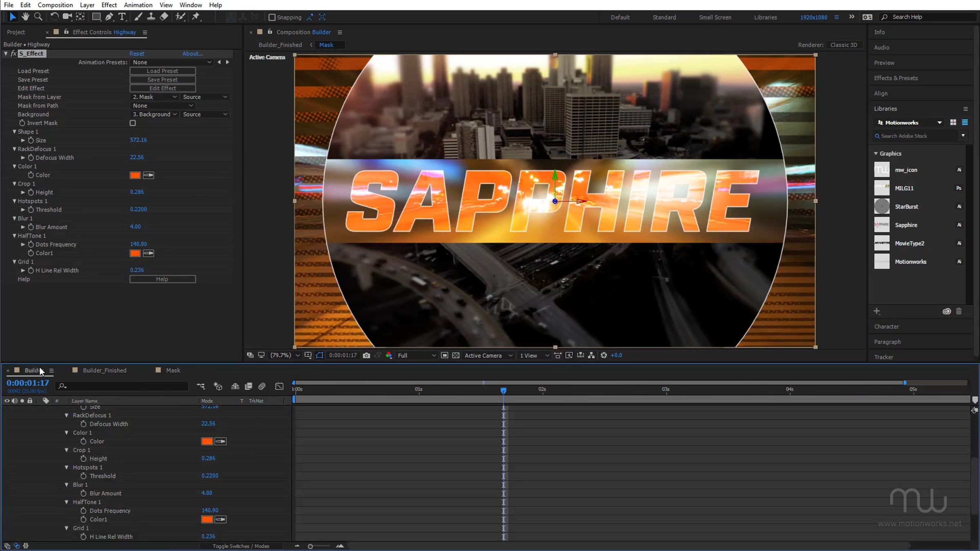Toggle the shy layers icon in timeline
980x551 pixels.
tap(235, 386)
